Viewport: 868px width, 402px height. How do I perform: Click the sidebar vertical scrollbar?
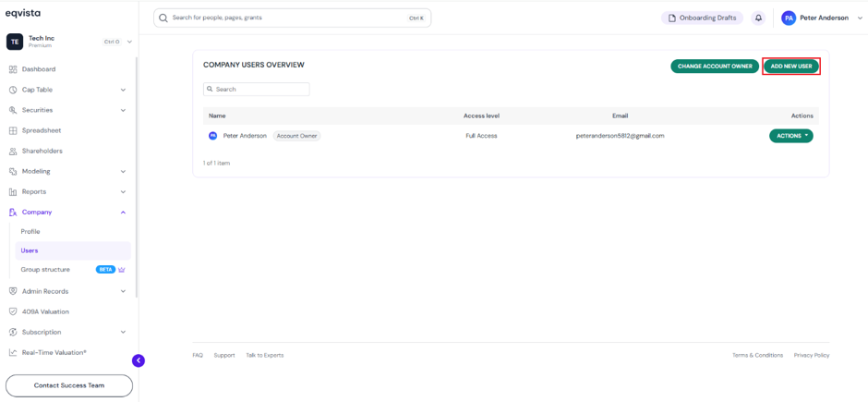click(x=137, y=177)
